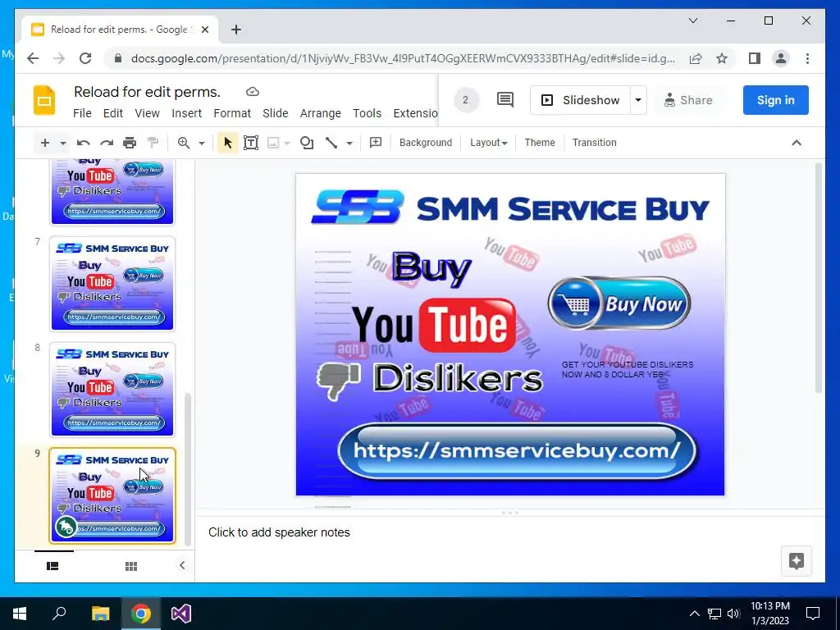Open the Arrange menu
Screen dimensions: 840x630
[x=321, y=113]
